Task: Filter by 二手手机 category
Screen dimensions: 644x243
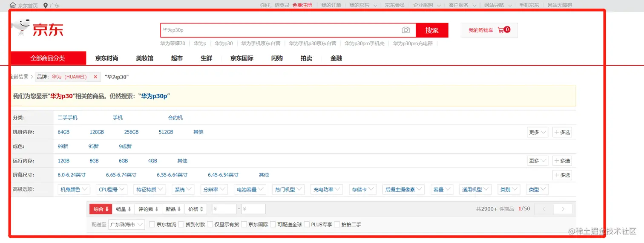Action: coord(68,118)
